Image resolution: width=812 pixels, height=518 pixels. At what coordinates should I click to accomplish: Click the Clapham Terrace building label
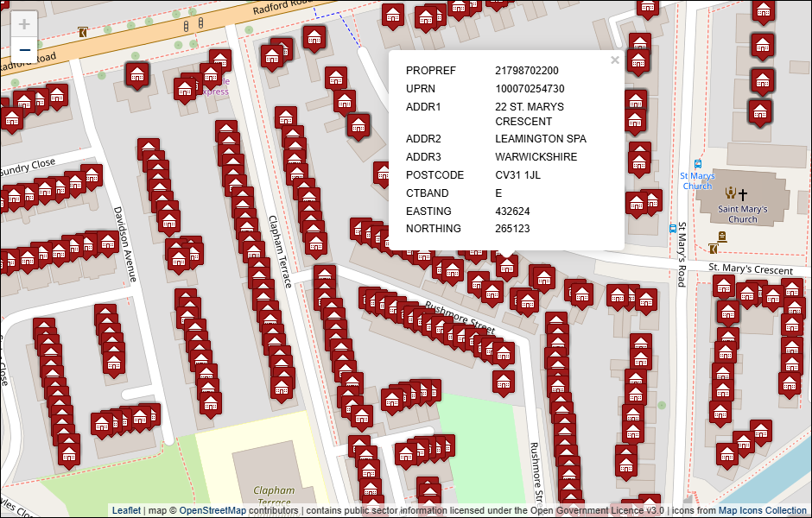(274, 496)
